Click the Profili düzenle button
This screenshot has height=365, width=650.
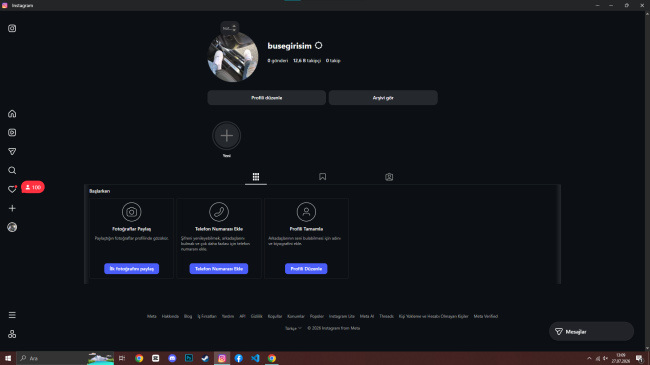(x=267, y=98)
